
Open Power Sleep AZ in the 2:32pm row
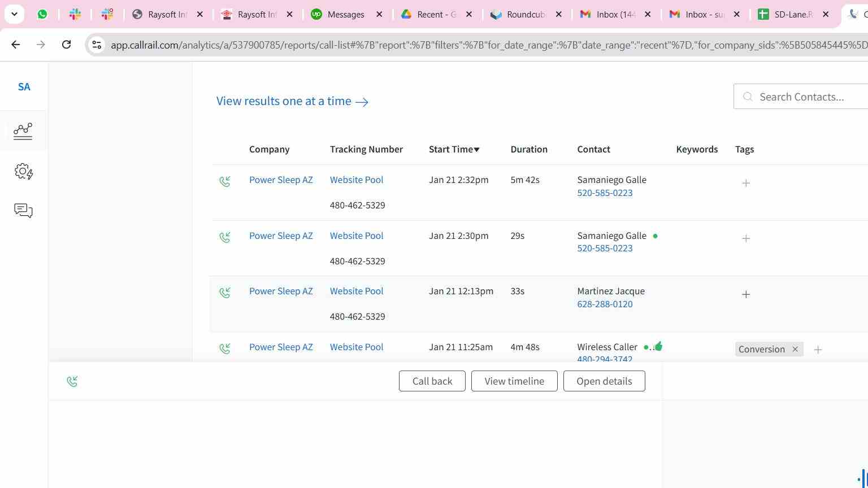point(281,180)
